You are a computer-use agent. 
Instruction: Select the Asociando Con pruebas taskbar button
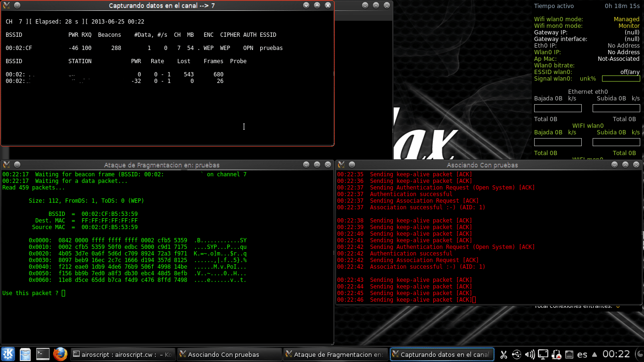pyautogui.click(x=229, y=354)
